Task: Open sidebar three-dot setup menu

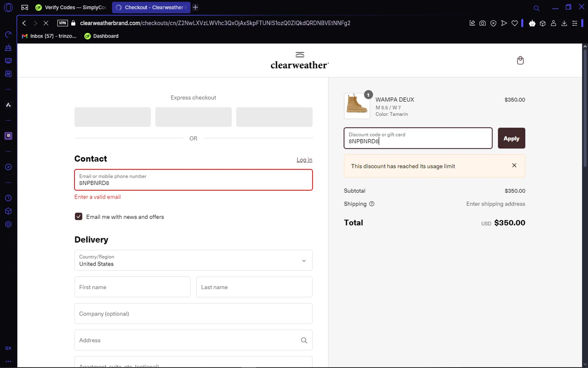Action: (8, 361)
